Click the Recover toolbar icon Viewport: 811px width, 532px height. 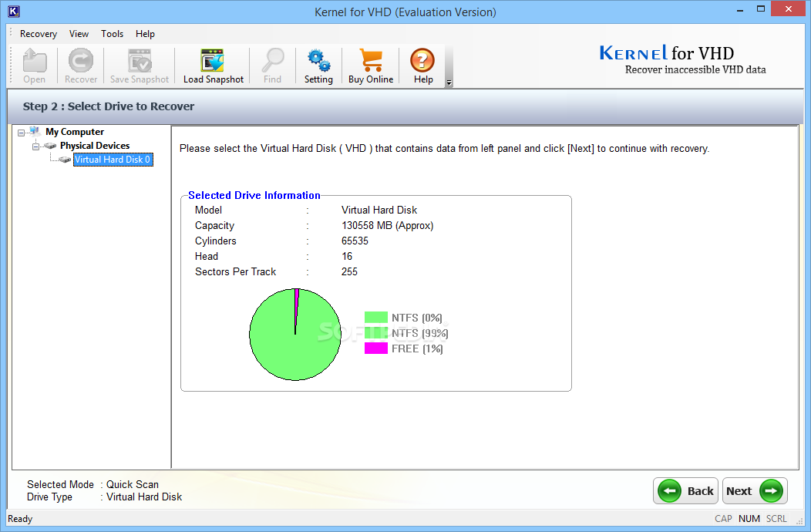(x=81, y=61)
